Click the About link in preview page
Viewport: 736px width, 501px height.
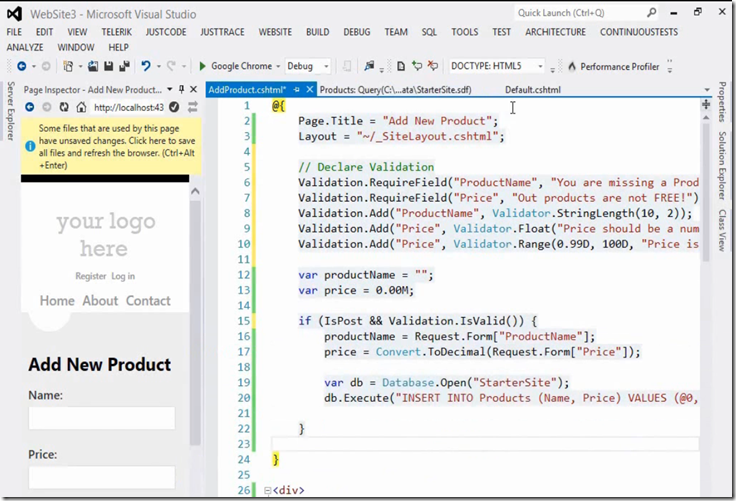pyautogui.click(x=100, y=301)
